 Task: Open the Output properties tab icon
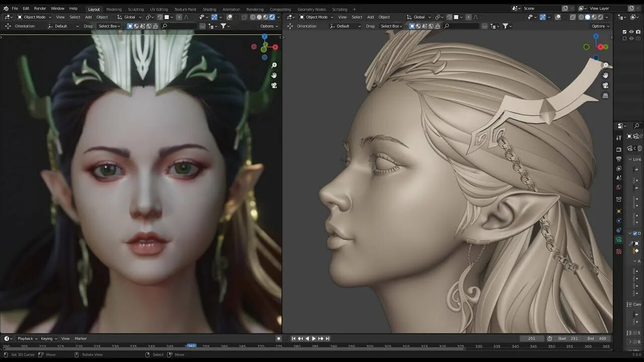point(619,159)
